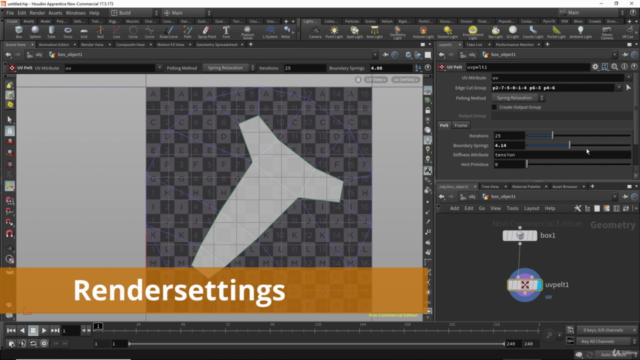Add a Portal Light
The height and width of the screenshot is (360, 640).
(x=556, y=32)
